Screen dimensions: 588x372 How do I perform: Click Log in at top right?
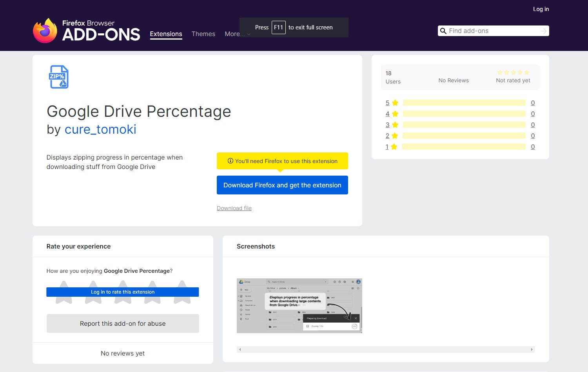(x=541, y=9)
